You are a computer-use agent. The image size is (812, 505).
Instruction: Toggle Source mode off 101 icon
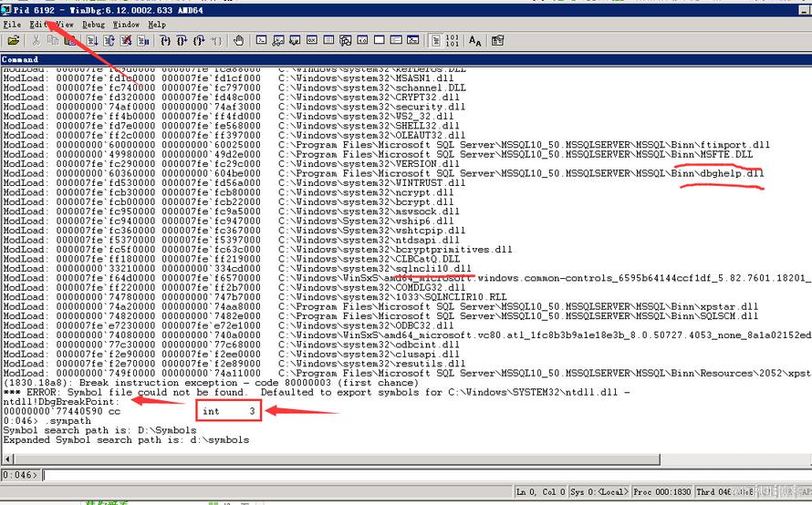(453, 40)
